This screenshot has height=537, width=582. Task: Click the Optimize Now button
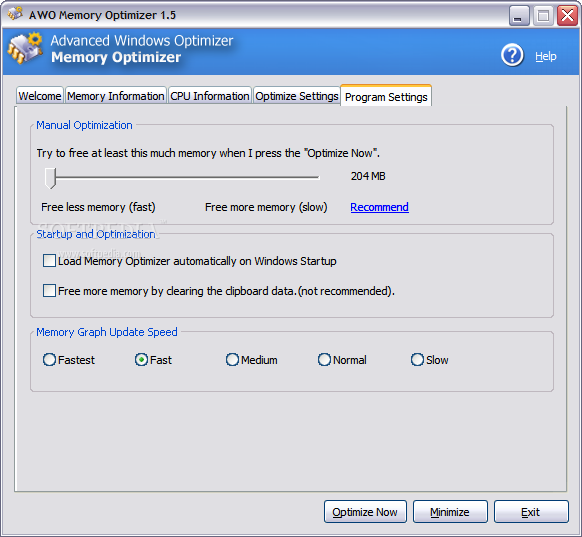click(365, 512)
